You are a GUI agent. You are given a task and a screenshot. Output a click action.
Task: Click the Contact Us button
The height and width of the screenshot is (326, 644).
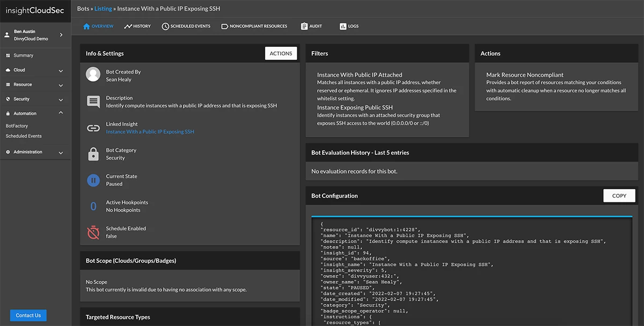pyautogui.click(x=28, y=315)
